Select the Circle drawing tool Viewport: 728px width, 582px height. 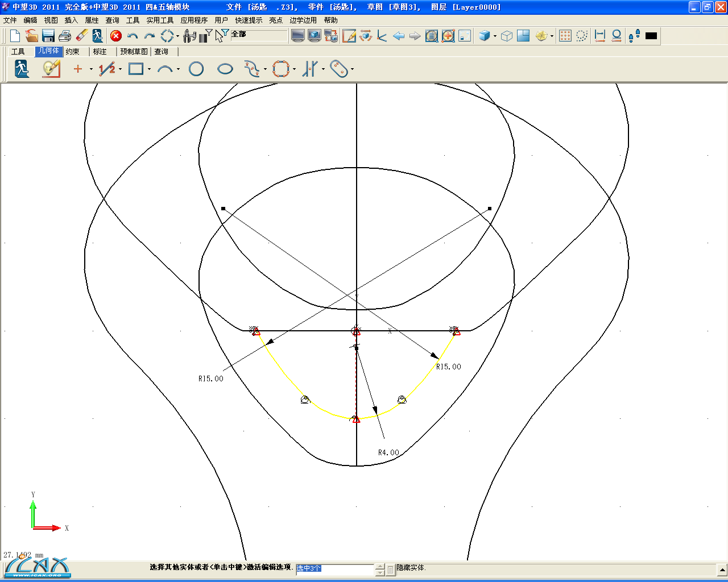(196, 69)
